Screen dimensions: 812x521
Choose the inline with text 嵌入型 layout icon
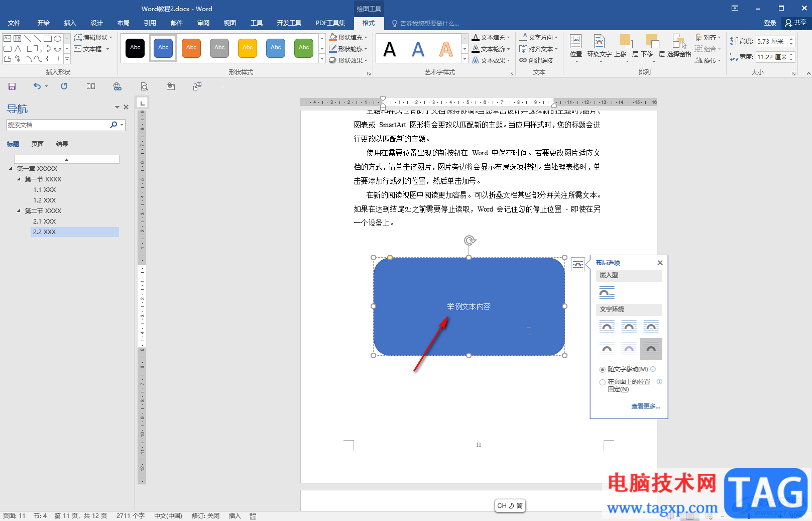point(607,292)
